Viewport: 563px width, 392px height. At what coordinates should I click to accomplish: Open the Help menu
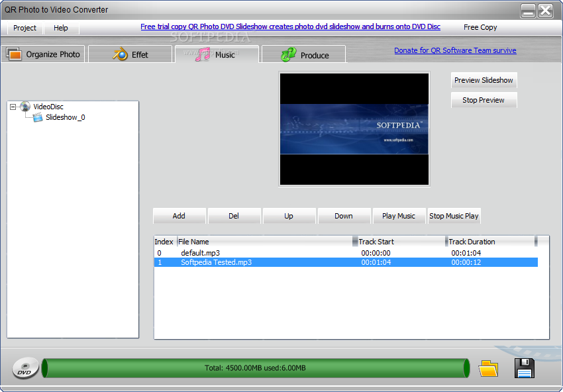61,28
